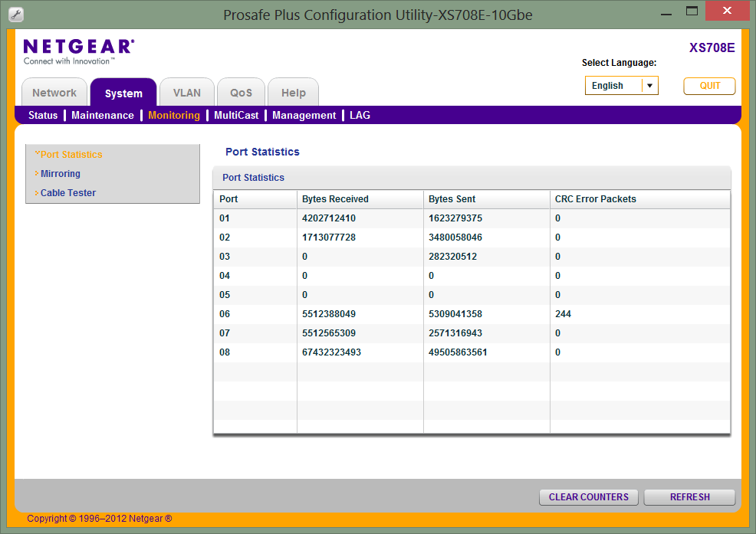756x534 pixels.
Task: Click bytes received value 4202712410
Action: [x=329, y=218]
